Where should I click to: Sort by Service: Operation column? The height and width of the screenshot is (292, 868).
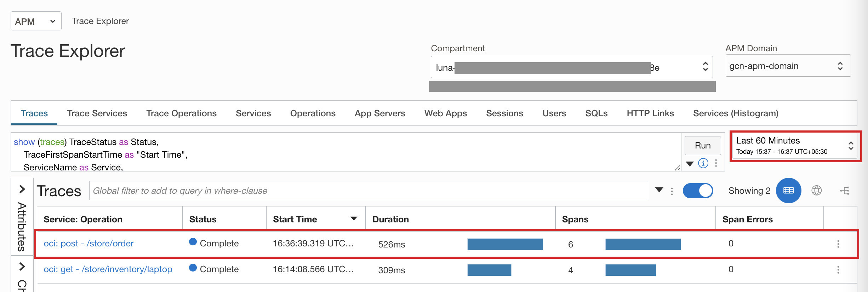click(x=83, y=219)
